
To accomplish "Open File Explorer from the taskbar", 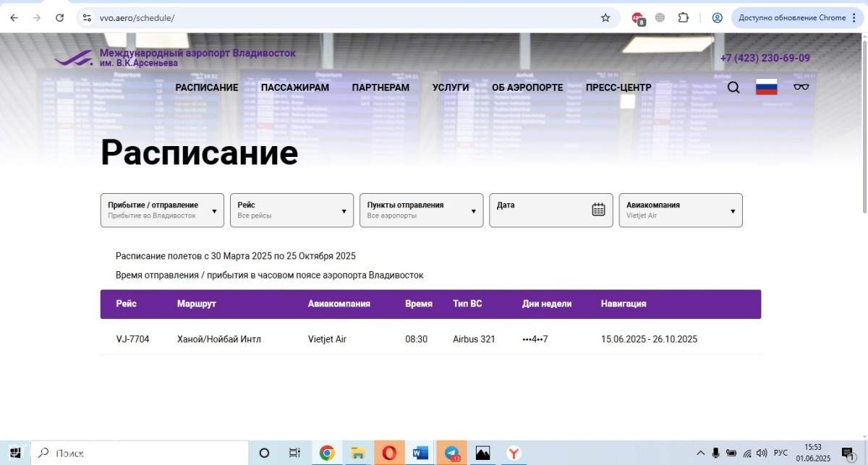I will 357,453.
